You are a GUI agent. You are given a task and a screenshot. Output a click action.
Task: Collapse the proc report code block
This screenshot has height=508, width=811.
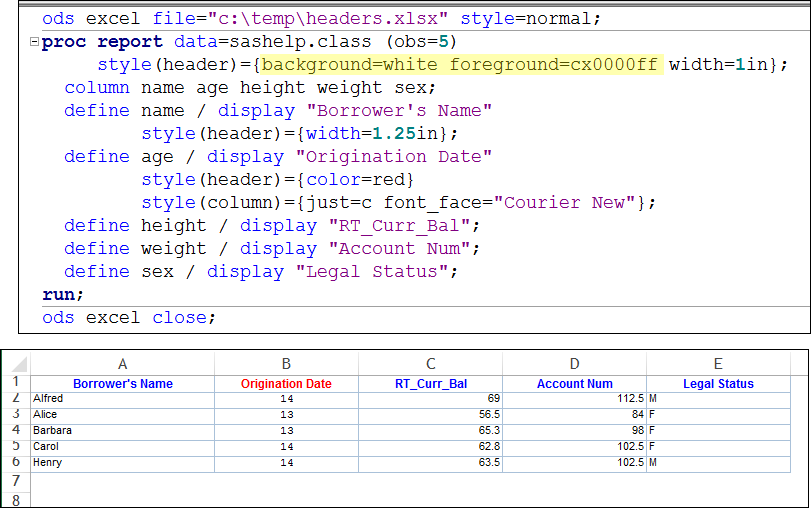36,42
